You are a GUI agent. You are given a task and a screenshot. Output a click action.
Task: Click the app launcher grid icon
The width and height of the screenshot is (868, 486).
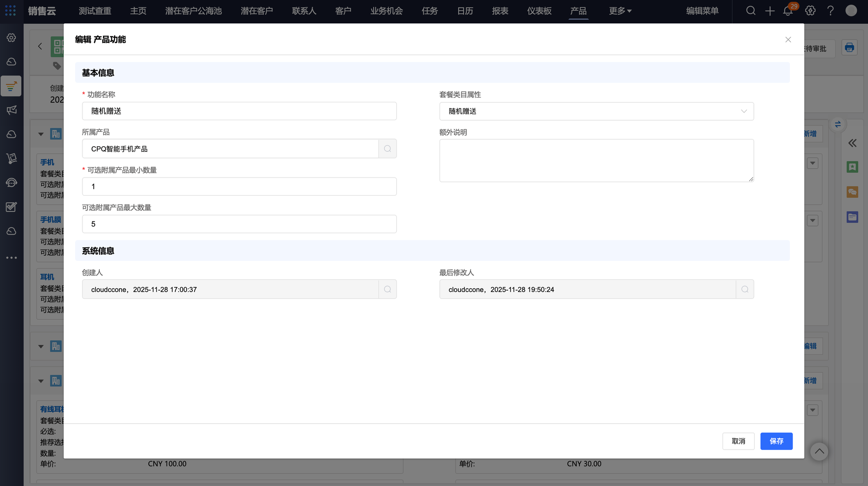tap(10, 10)
